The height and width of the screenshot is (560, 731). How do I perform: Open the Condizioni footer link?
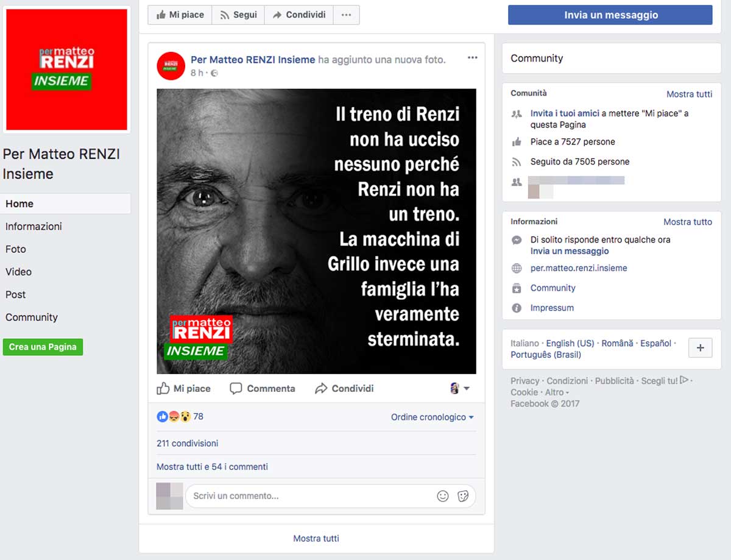point(567,381)
